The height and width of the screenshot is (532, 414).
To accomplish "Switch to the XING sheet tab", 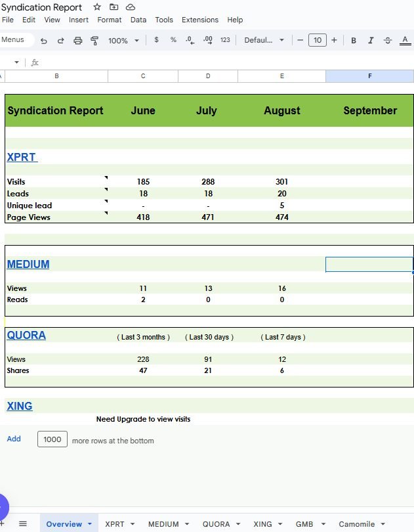I will (x=263, y=524).
